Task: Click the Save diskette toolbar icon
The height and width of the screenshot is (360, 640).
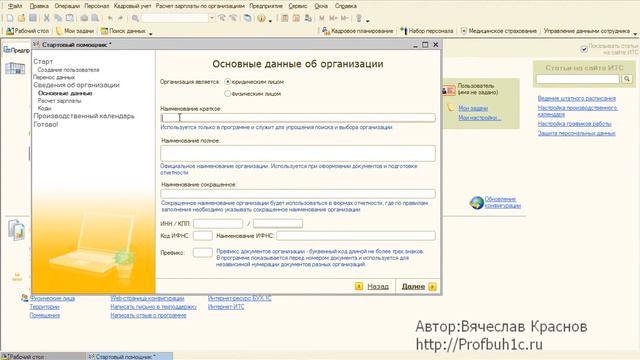Action: [33, 18]
